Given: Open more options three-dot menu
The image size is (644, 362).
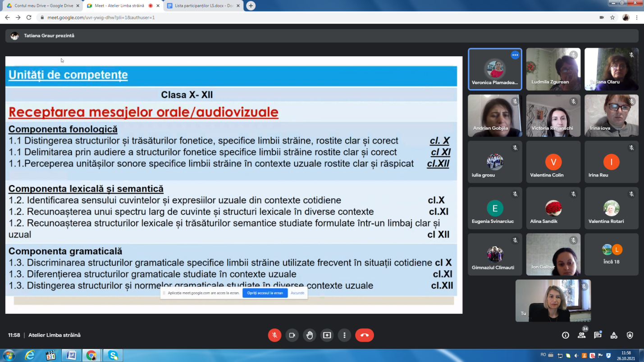Looking at the screenshot, I should pyautogui.click(x=345, y=335).
